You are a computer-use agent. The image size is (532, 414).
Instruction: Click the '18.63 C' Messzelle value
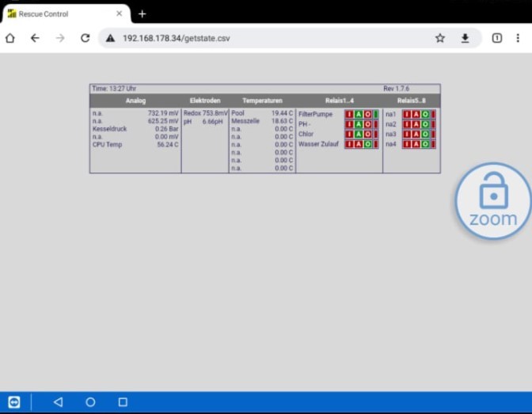click(x=283, y=121)
